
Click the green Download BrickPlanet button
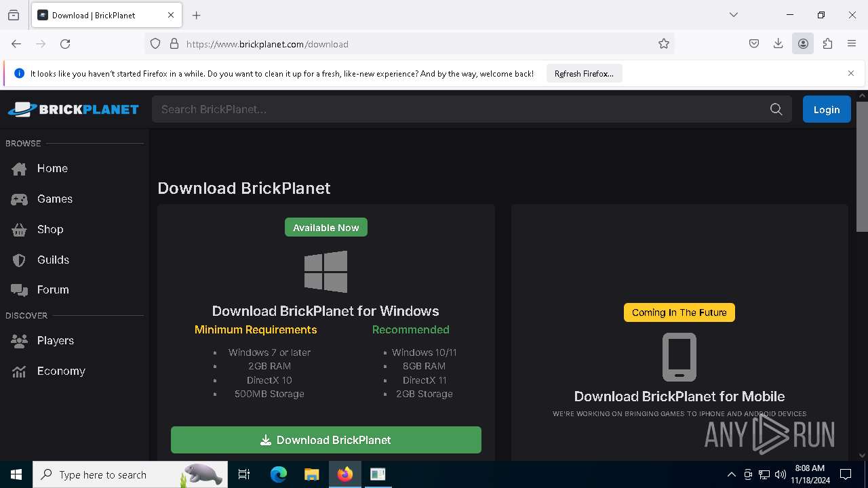[326, 440]
